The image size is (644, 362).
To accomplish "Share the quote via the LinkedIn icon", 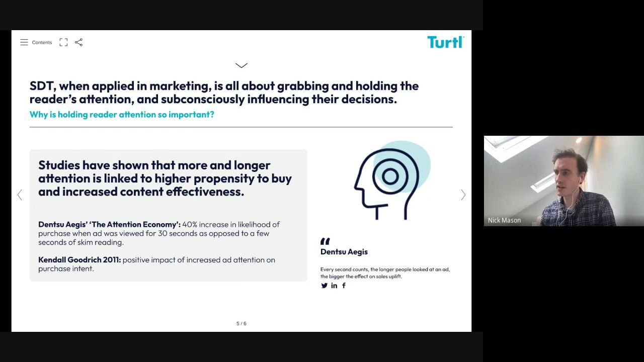I will (x=334, y=286).
